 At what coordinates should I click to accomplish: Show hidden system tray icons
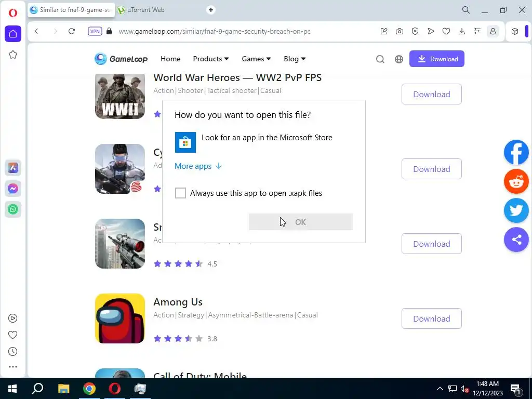440,389
